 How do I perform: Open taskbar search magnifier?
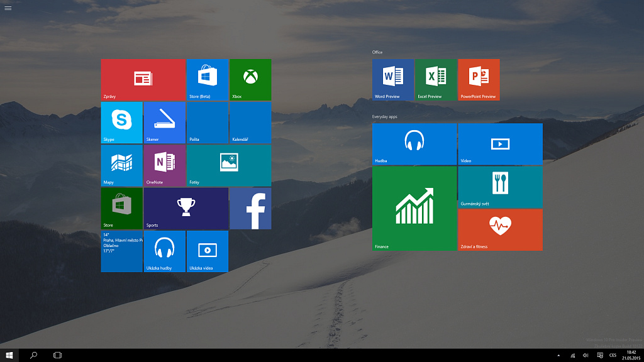(x=34, y=356)
